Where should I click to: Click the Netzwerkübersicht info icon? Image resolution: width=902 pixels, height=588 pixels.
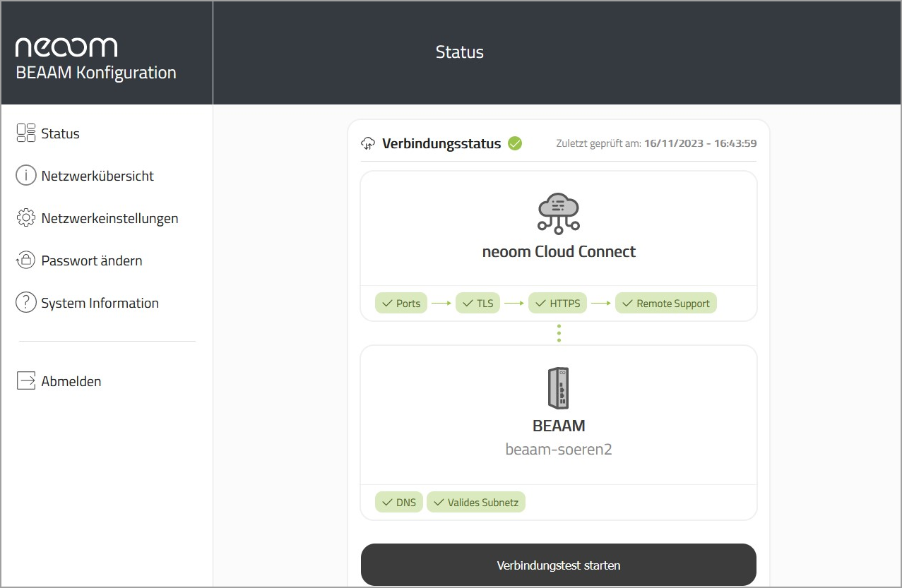26,176
